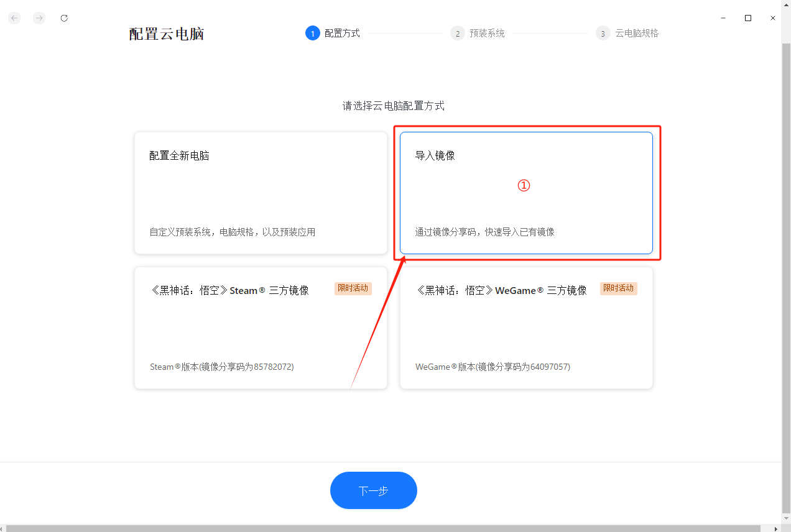Minimize the window
The width and height of the screenshot is (791, 532).
723,18
